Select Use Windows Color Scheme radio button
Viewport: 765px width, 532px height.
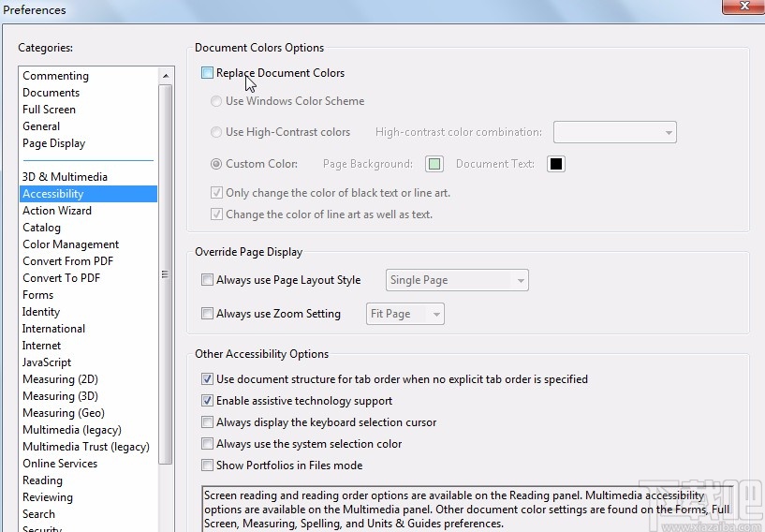[x=215, y=101]
